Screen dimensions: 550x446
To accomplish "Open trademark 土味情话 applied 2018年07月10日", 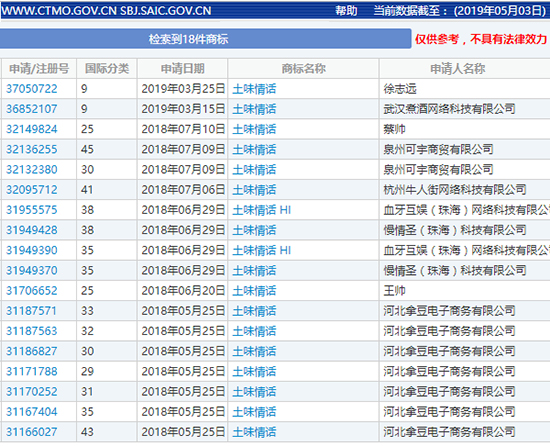I will 254,129.
